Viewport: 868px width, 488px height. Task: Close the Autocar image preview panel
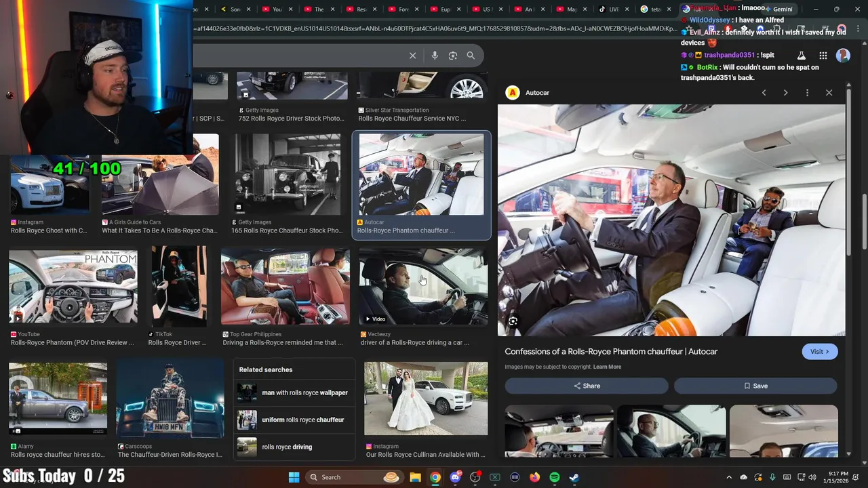pos(829,92)
